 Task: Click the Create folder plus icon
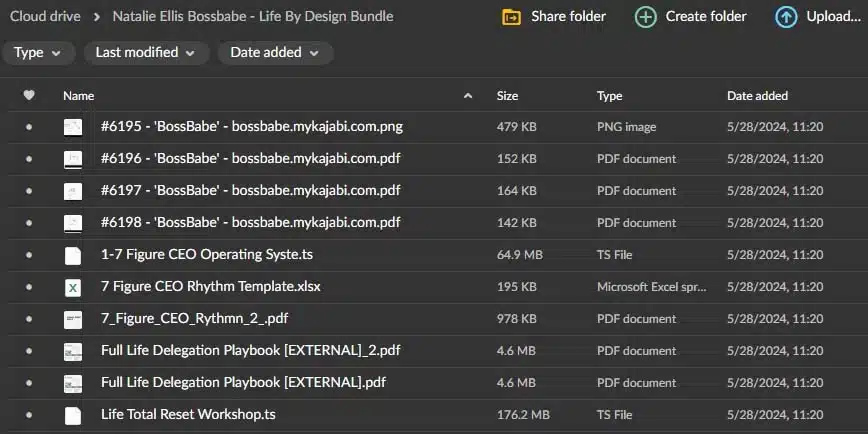[x=645, y=17]
